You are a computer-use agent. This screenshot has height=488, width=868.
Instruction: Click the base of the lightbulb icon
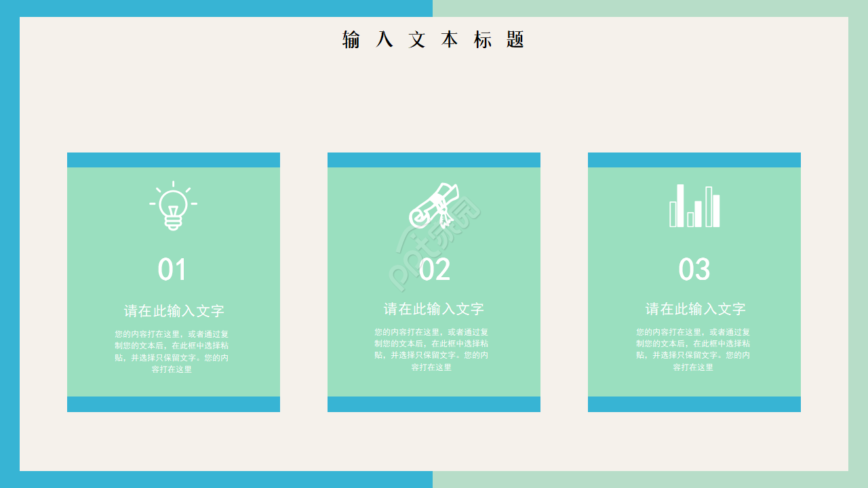point(174,220)
